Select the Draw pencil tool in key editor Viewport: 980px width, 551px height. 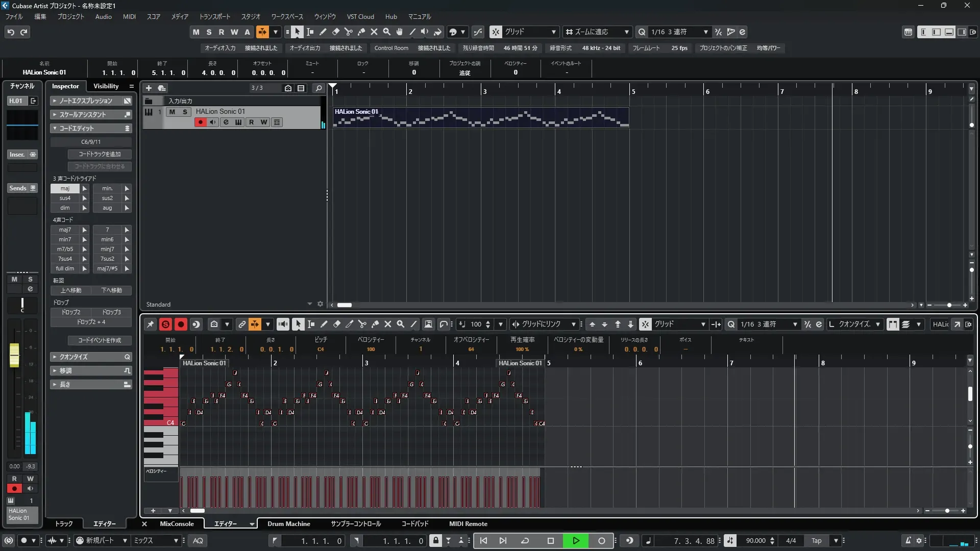[324, 324]
